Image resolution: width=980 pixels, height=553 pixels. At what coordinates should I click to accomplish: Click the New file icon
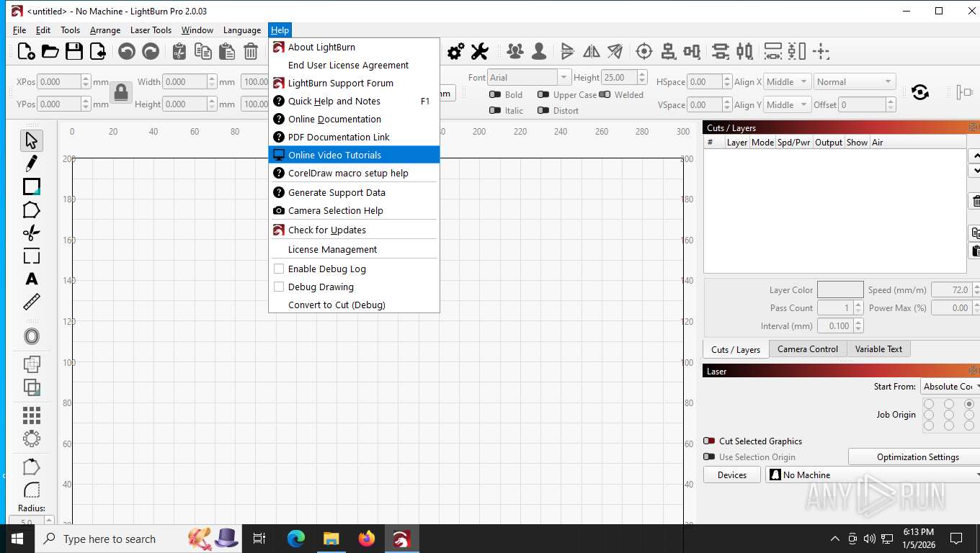27,51
